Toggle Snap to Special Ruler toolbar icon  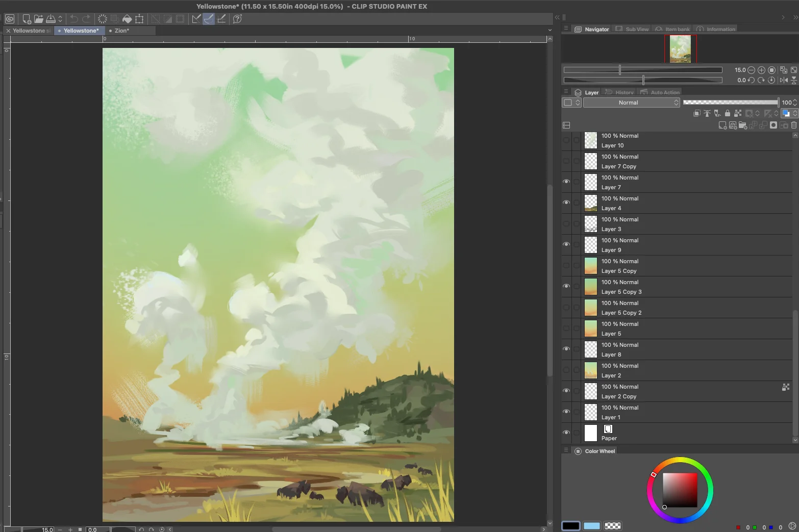point(209,19)
